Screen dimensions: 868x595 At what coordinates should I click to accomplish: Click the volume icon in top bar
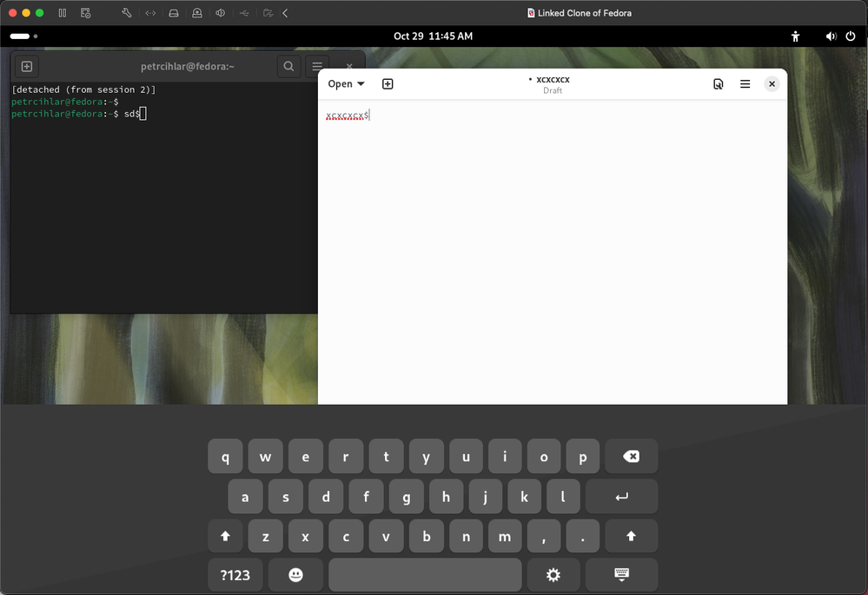[x=831, y=36]
